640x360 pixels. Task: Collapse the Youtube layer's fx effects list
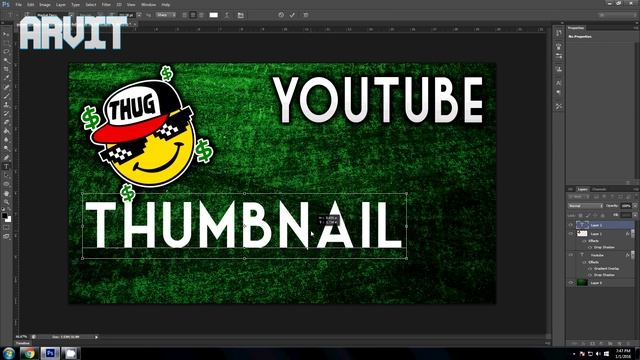(x=633, y=255)
